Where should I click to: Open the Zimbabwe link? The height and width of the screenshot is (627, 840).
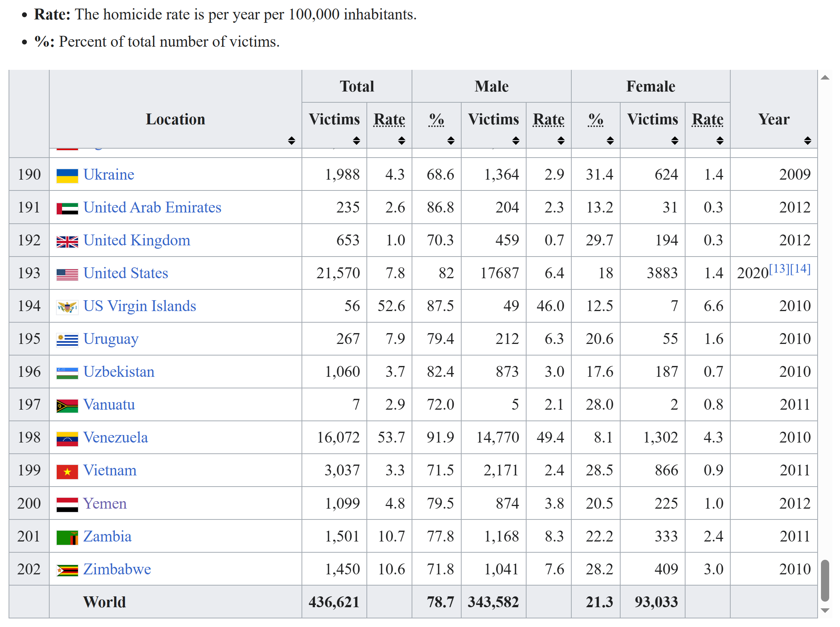[x=117, y=569]
